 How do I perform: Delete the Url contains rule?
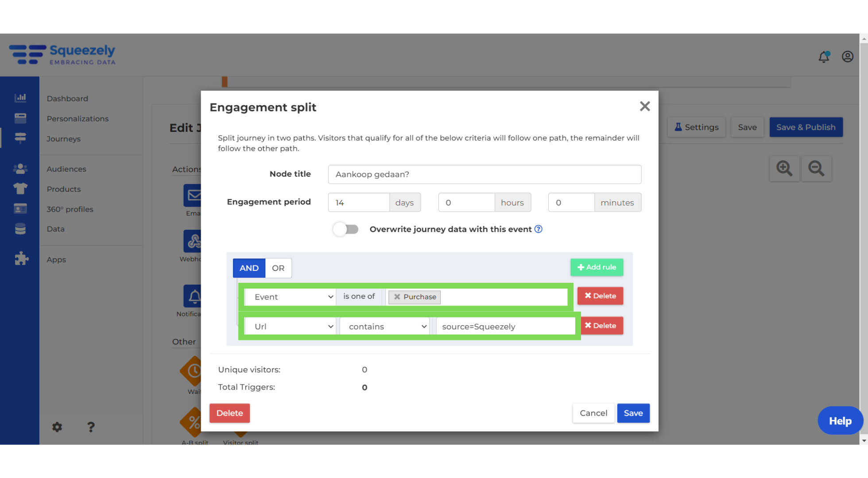pos(601,325)
